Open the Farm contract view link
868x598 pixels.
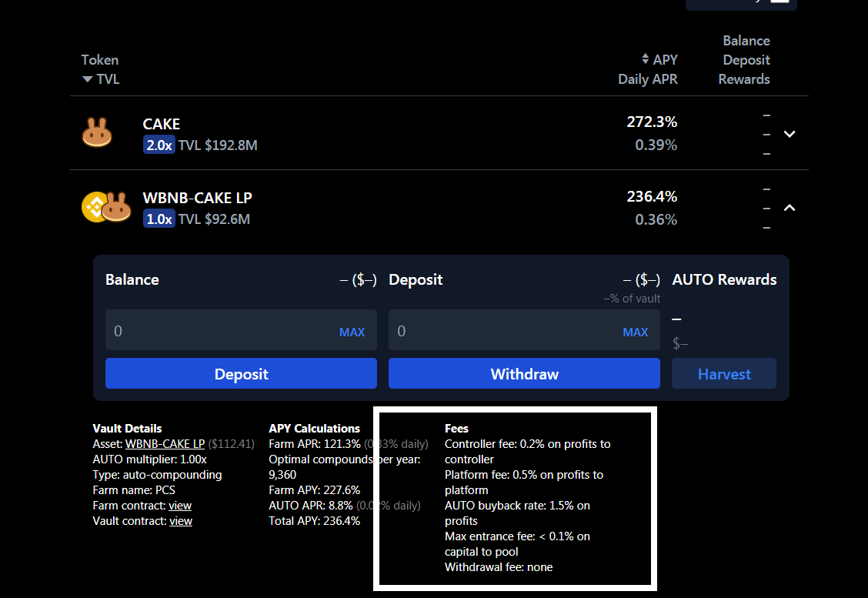tap(180, 506)
